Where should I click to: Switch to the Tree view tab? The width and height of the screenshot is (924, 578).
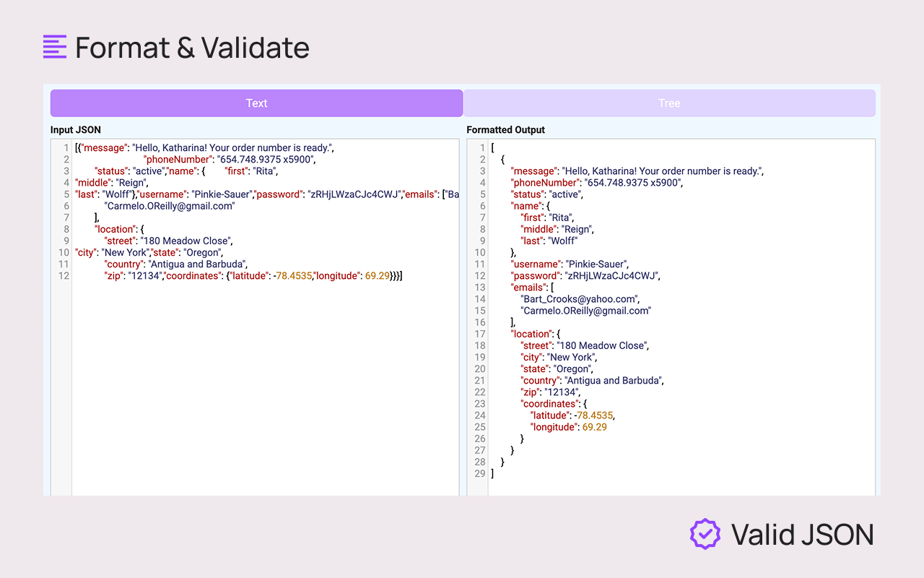coord(668,103)
